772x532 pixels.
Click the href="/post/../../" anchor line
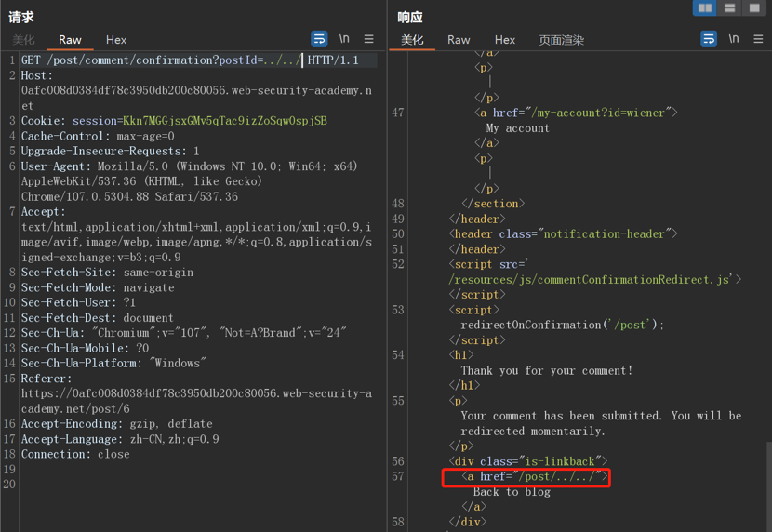[535, 476]
